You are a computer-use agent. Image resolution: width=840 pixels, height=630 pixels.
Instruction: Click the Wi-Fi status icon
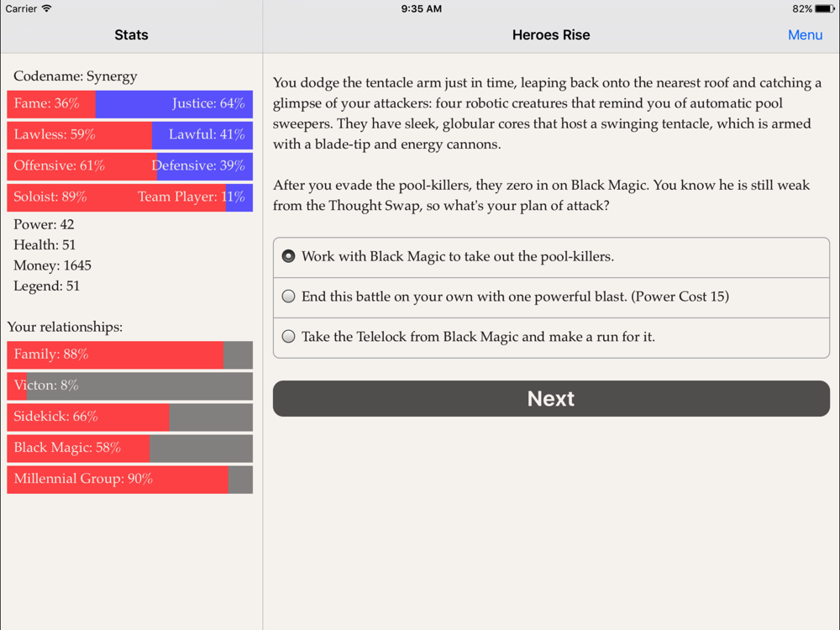click(46, 8)
